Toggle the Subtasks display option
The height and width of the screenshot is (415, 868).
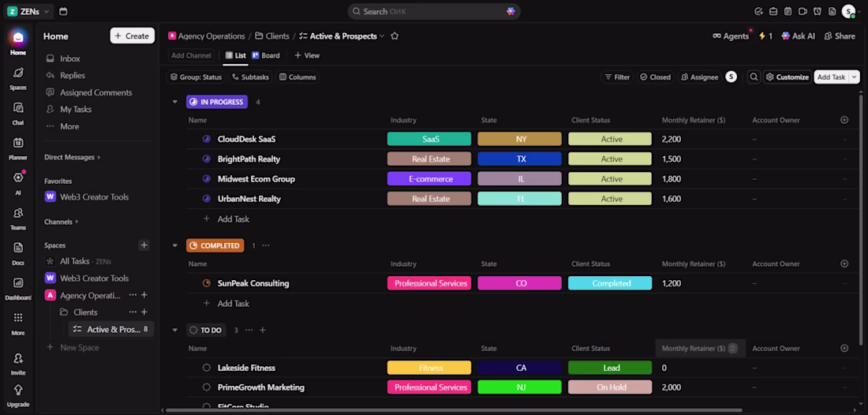[250, 77]
